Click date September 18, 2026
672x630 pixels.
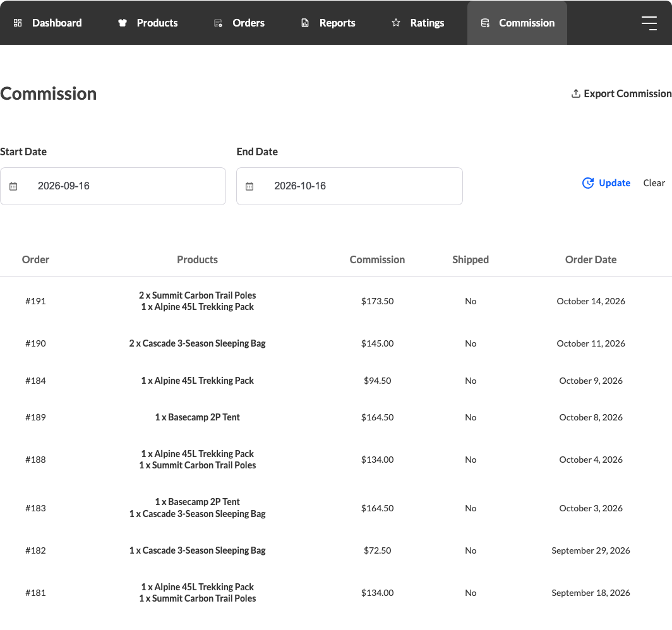[591, 593]
